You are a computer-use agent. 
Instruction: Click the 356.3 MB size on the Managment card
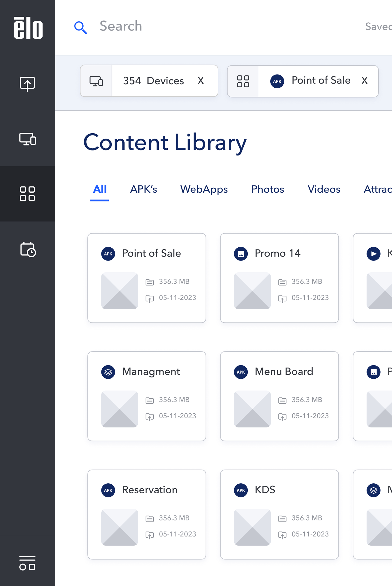(174, 400)
